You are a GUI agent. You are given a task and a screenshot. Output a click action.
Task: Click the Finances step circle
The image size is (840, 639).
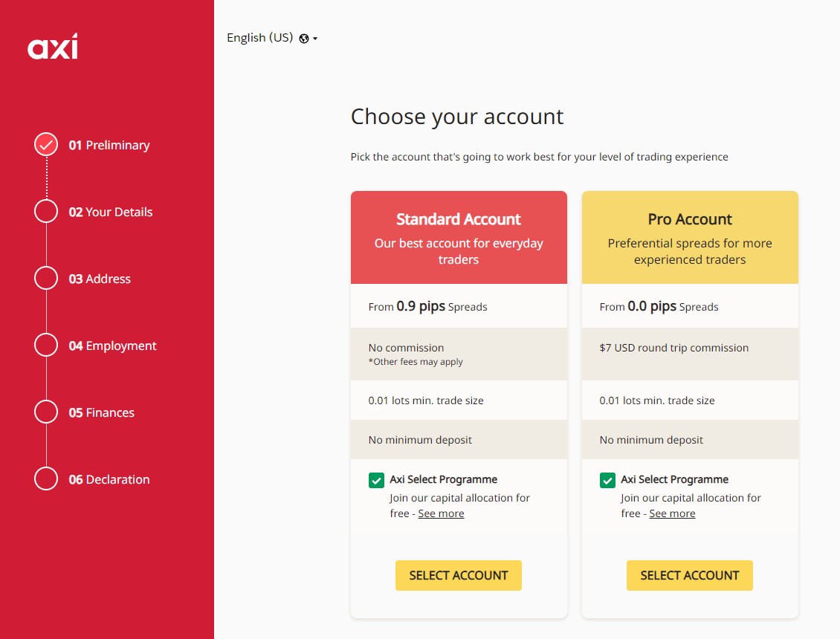[x=46, y=412]
